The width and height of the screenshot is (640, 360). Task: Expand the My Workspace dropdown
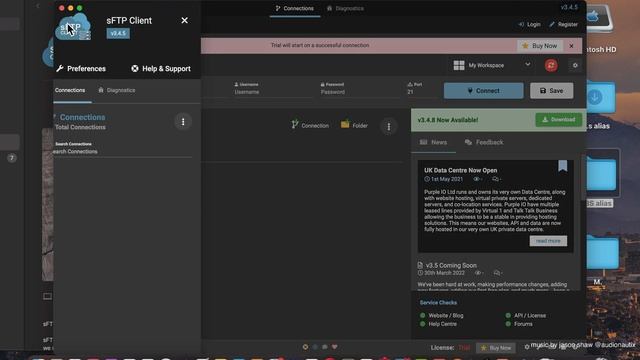point(527,64)
